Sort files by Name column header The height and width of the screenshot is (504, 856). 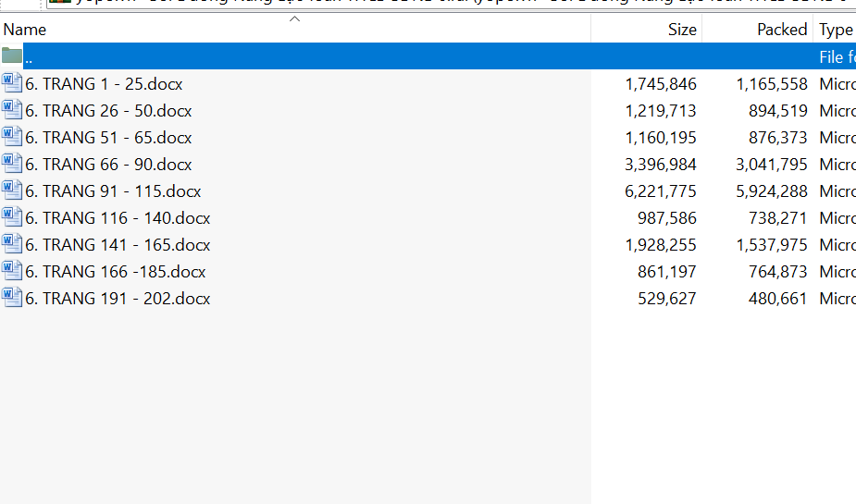(x=25, y=30)
